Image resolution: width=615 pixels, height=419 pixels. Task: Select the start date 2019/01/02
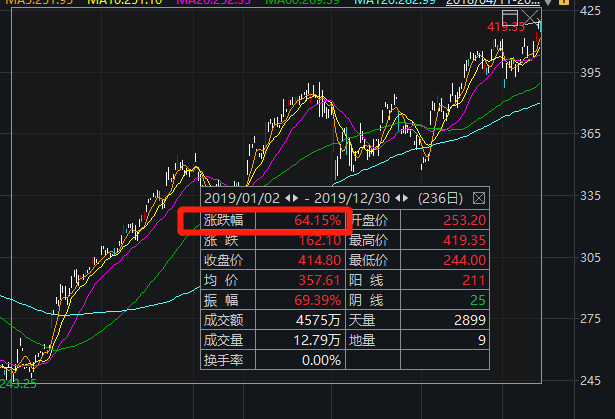(242, 198)
